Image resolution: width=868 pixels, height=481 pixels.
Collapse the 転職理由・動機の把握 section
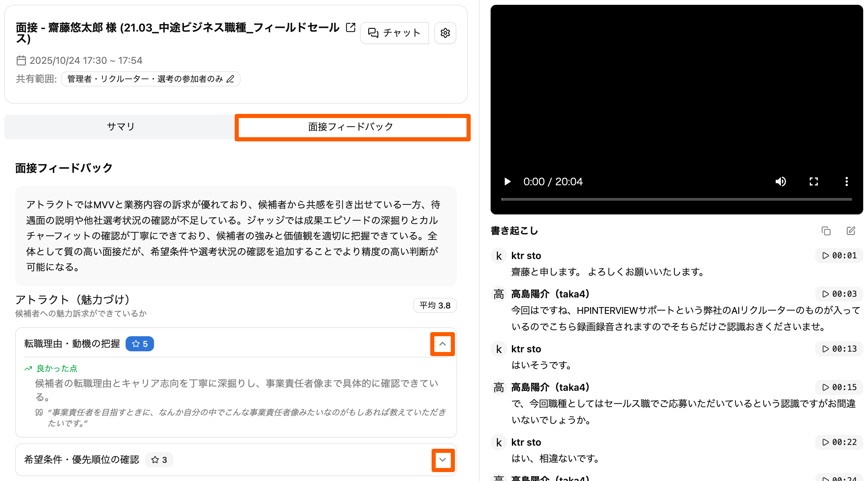tap(443, 344)
